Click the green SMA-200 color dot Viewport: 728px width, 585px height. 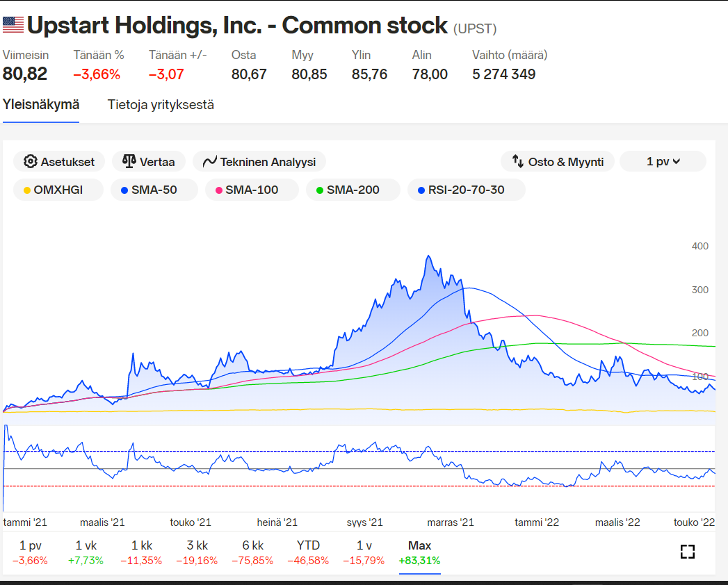pos(319,190)
